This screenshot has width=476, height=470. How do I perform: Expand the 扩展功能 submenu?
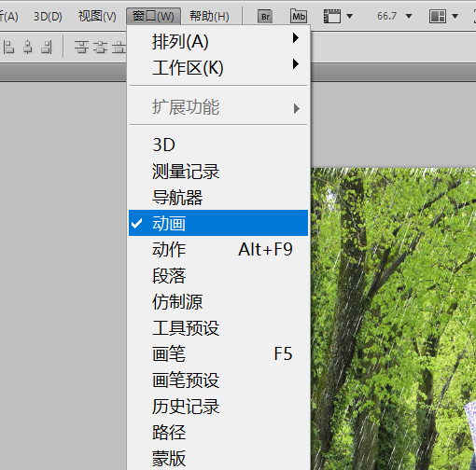(218, 107)
